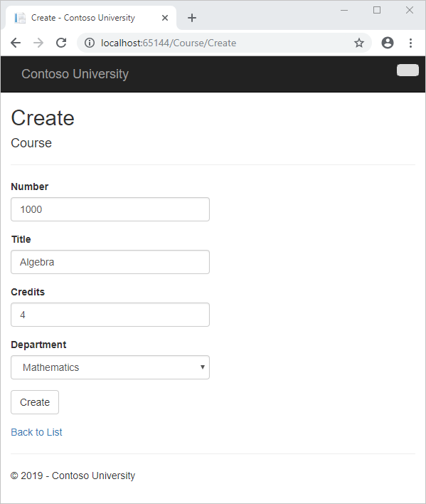Select the Create - Contoso University tab
Viewport: 426px width, 504px height.
91,18
